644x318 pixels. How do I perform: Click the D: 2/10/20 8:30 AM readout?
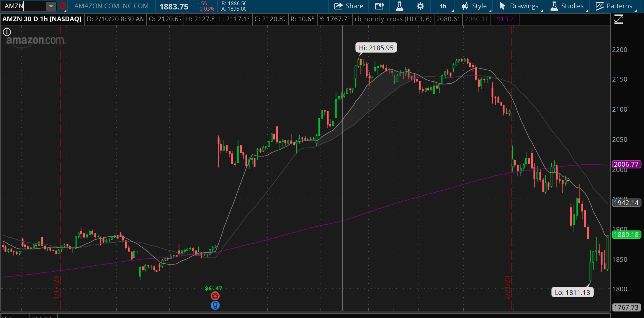[x=115, y=19]
